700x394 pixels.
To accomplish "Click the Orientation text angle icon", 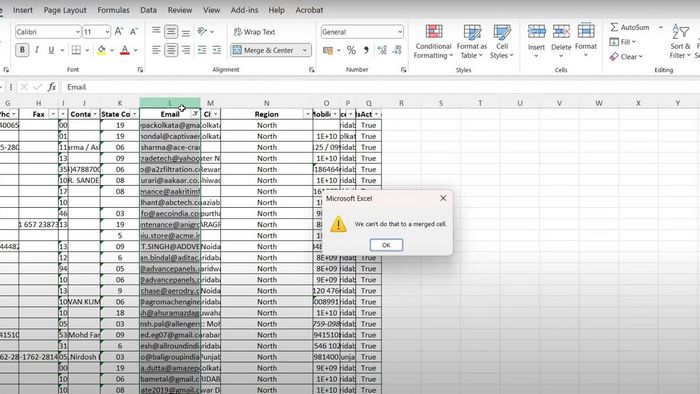I will (202, 31).
